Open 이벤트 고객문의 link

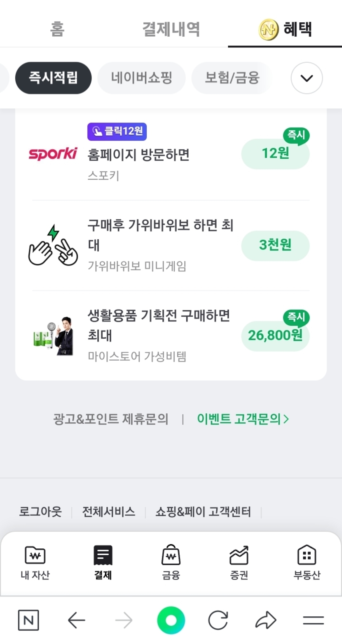tap(243, 419)
